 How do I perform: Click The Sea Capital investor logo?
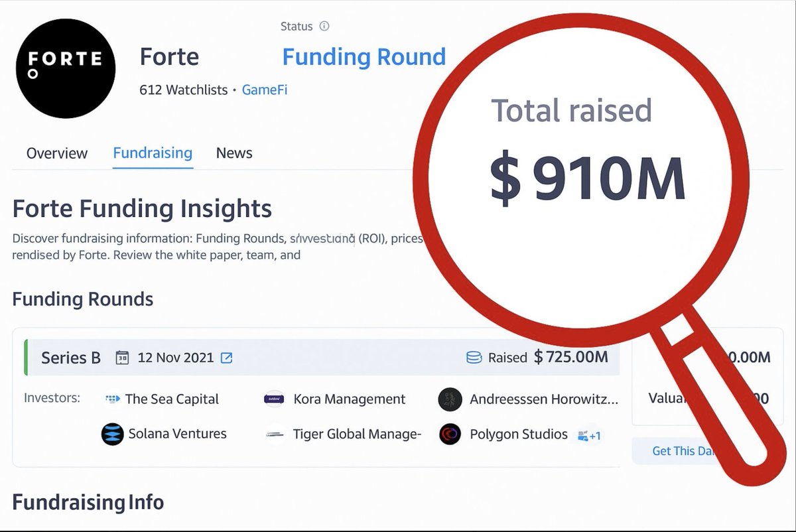coord(112,399)
